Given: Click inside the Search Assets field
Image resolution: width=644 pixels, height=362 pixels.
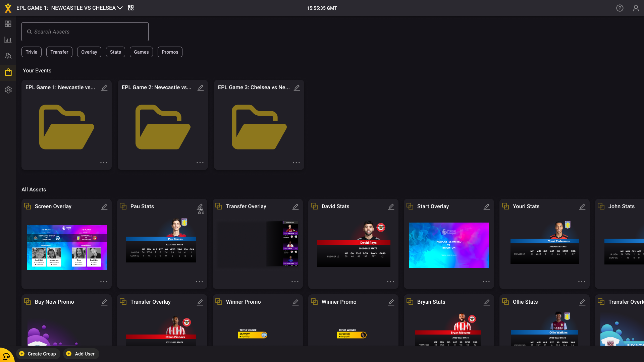Looking at the screenshot, I should [x=85, y=32].
